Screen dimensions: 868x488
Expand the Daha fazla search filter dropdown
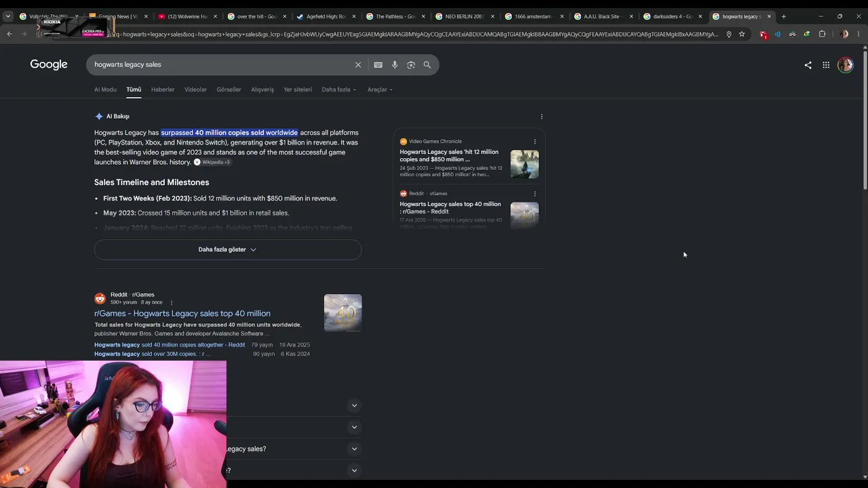coord(339,89)
